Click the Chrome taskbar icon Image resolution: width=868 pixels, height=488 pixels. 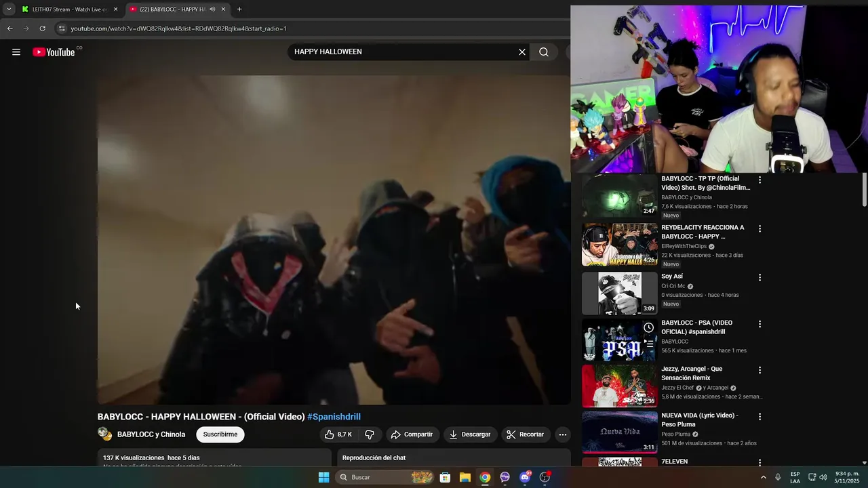coord(485,477)
